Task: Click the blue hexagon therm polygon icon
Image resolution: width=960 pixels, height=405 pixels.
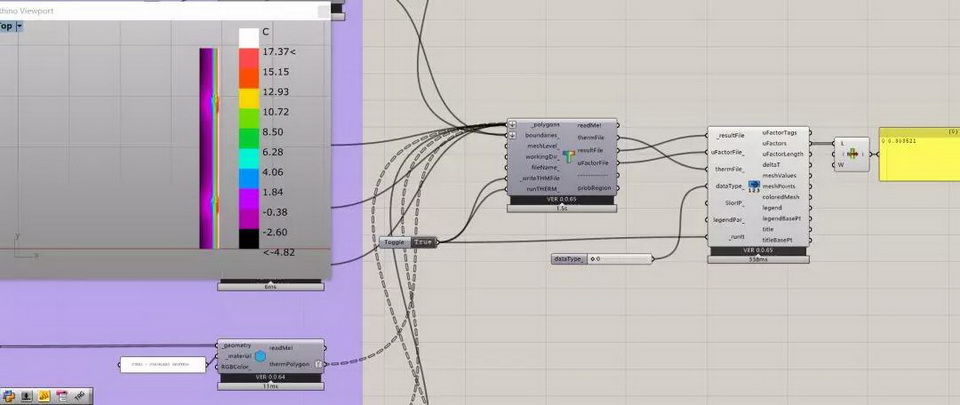Action: (x=259, y=356)
